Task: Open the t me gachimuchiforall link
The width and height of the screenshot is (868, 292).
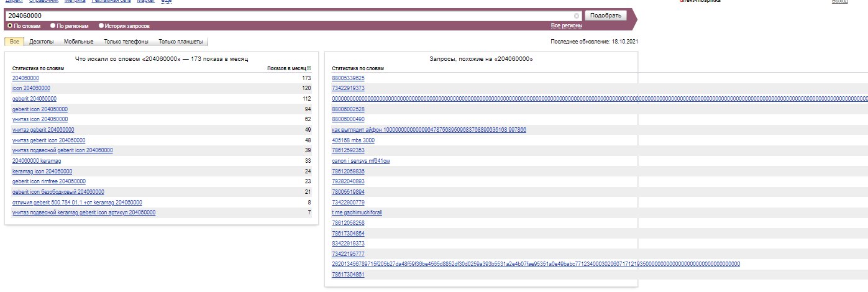Action: coord(357,212)
